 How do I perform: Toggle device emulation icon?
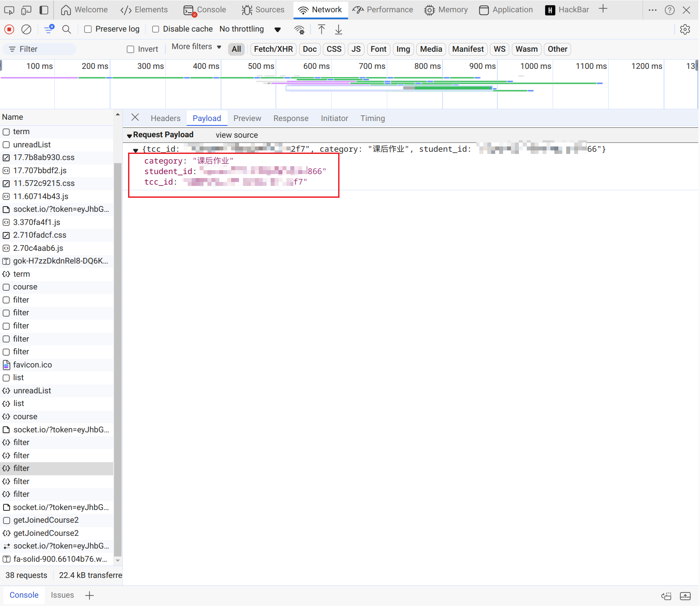click(x=26, y=10)
